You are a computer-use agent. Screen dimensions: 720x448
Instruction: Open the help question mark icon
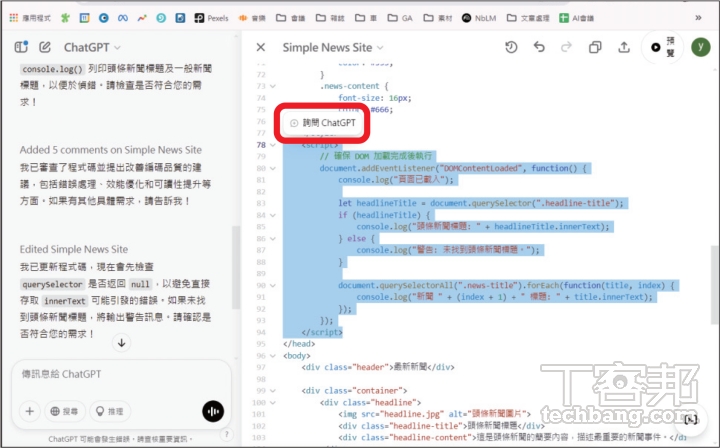(x=226, y=434)
